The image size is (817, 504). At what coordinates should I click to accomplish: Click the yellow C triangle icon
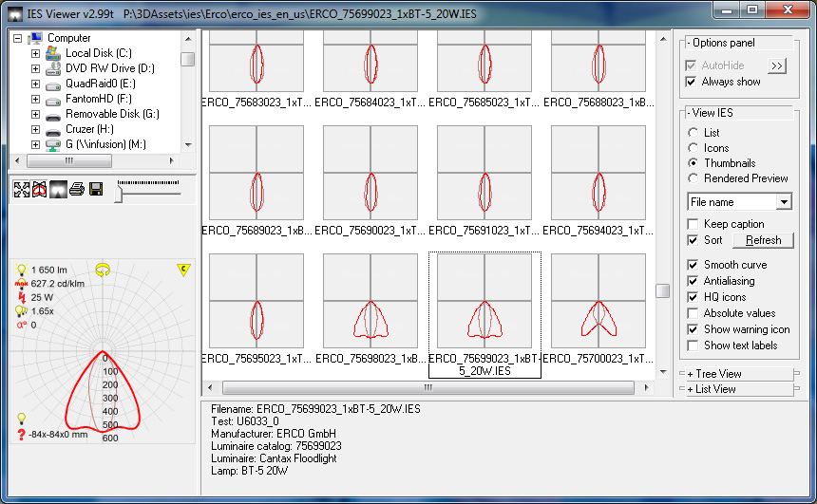[x=183, y=271]
